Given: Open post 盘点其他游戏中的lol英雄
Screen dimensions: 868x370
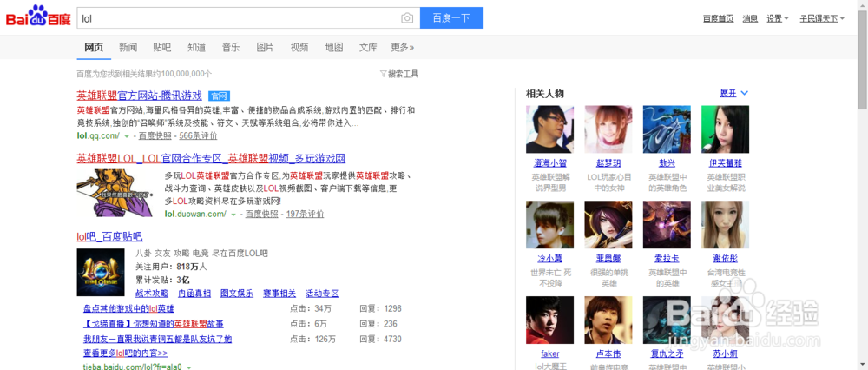Looking at the screenshot, I should tap(128, 308).
